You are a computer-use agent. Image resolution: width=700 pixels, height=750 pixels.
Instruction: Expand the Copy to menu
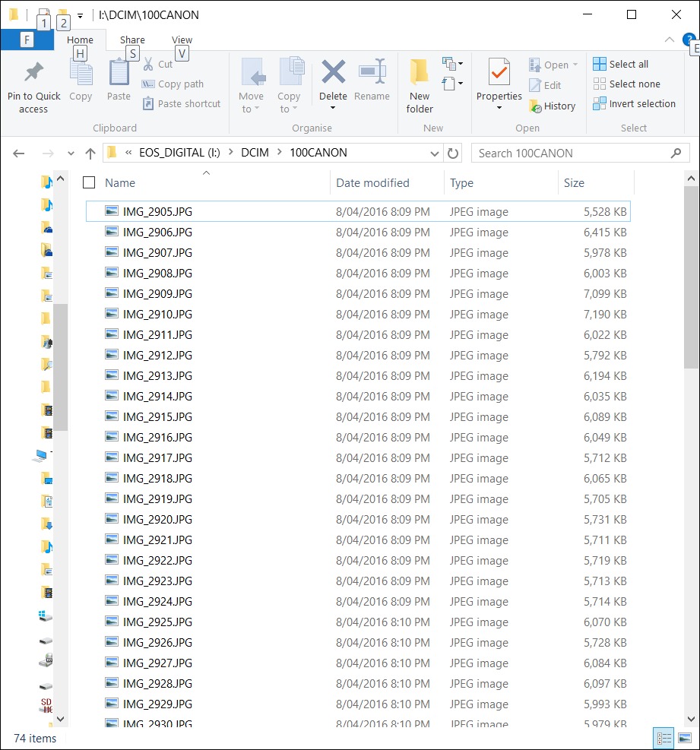289,86
